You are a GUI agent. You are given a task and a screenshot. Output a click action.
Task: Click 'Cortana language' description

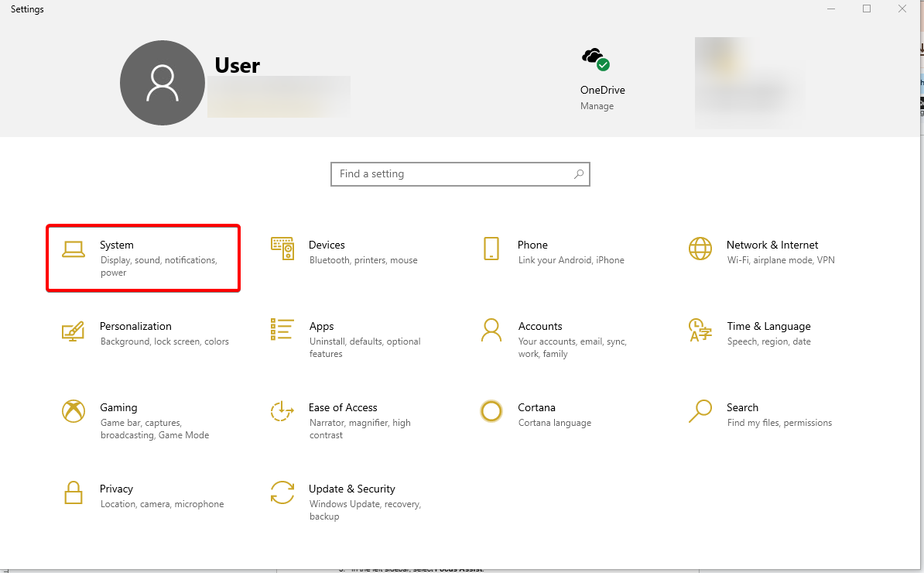click(555, 423)
